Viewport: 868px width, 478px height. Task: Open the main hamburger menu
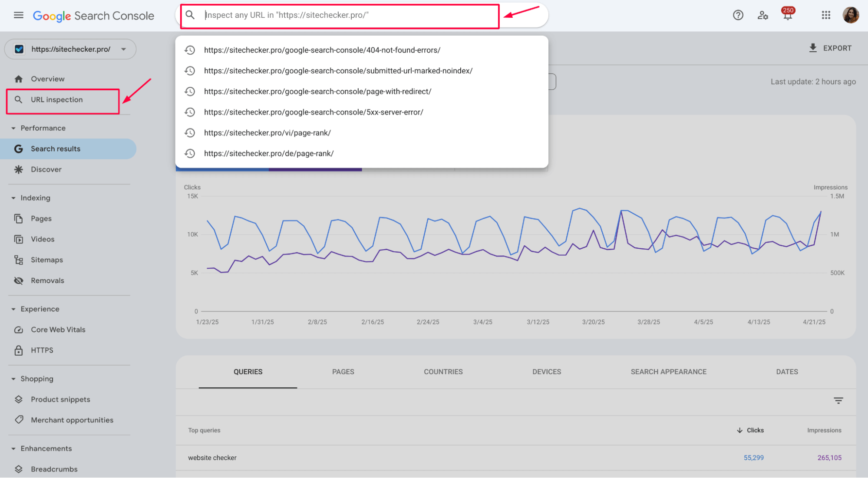18,16
